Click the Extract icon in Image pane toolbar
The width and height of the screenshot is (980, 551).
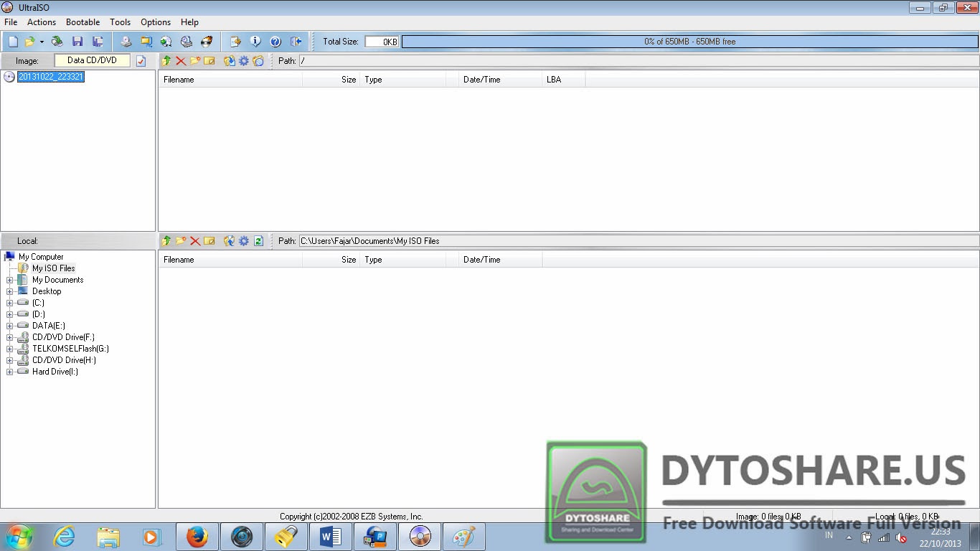(x=230, y=61)
